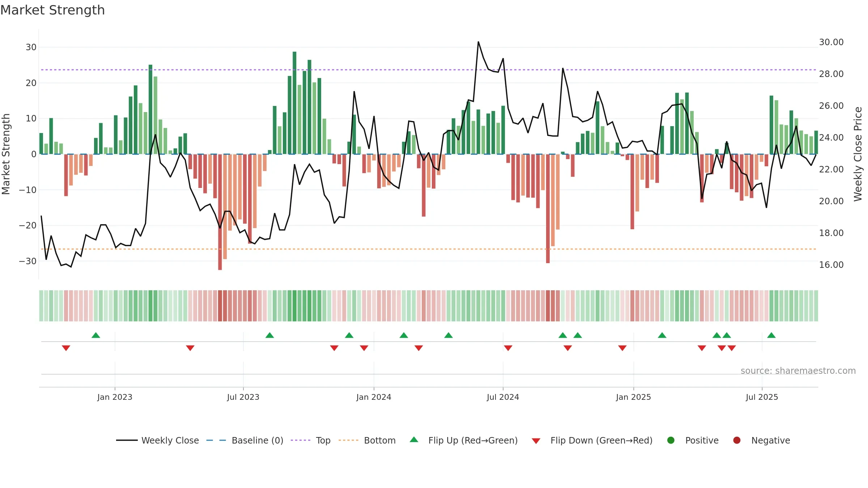Click the Weekly Close Price axis label

(x=858, y=154)
